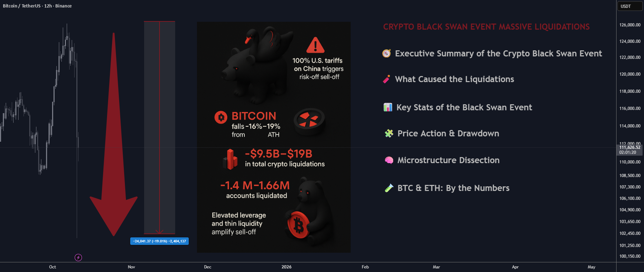Image resolution: width=644 pixels, height=272 pixels.
Task: Click the red warning triangle icon
Action: point(315,45)
